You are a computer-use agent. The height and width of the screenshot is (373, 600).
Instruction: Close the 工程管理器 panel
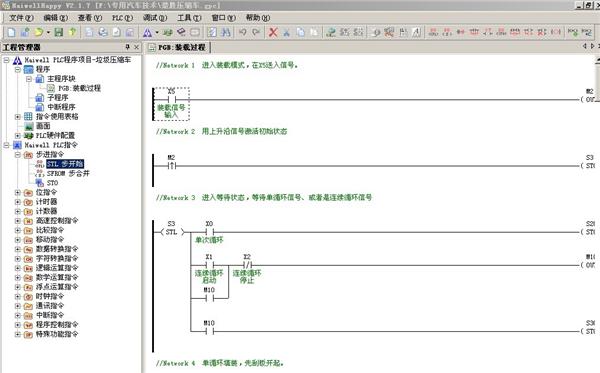click(137, 47)
